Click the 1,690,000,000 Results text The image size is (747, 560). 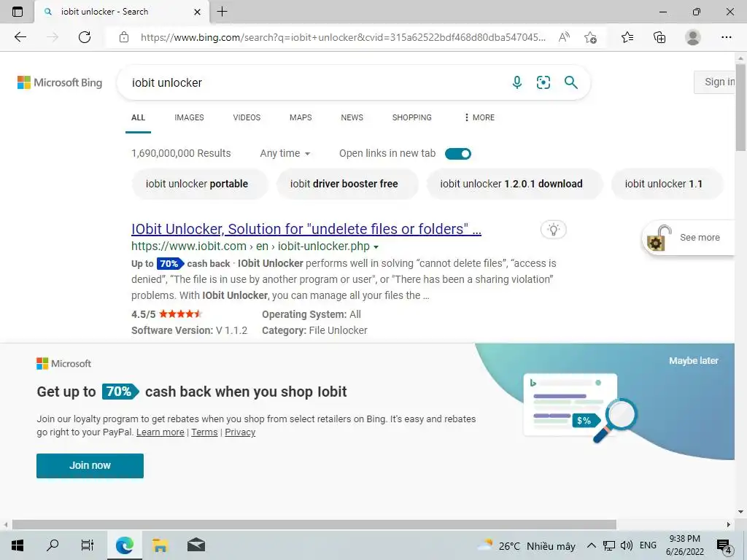(x=181, y=153)
